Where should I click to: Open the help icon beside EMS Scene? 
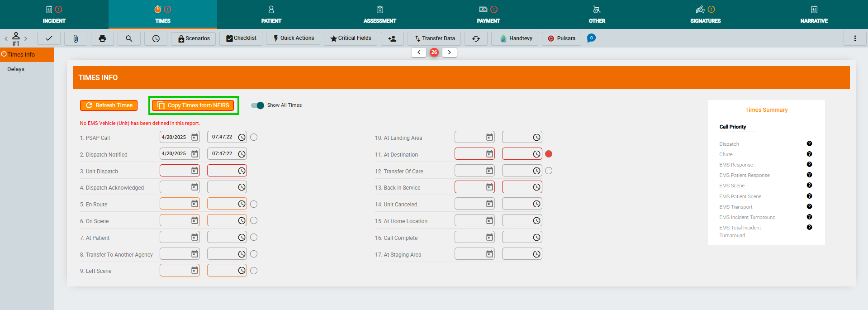coord(809,186)
